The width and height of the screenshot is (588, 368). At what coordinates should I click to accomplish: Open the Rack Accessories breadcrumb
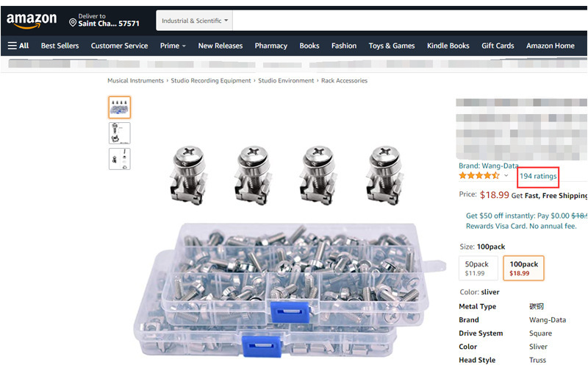tap(344, 80)
